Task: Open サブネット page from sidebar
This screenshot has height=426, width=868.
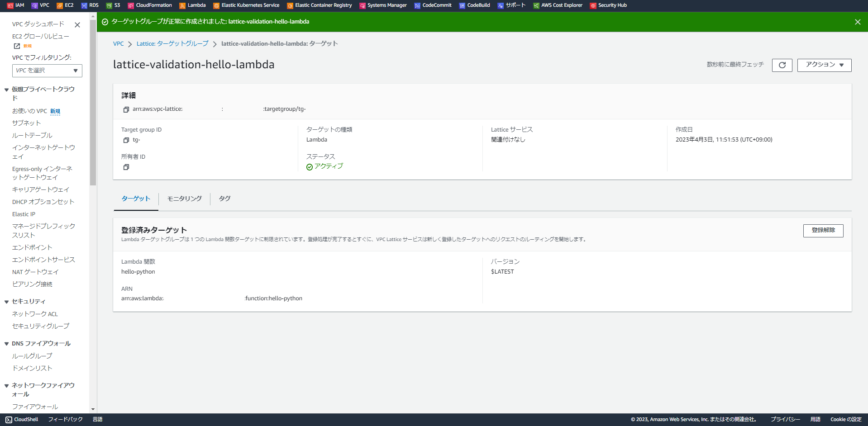Action: pos(26,123)
